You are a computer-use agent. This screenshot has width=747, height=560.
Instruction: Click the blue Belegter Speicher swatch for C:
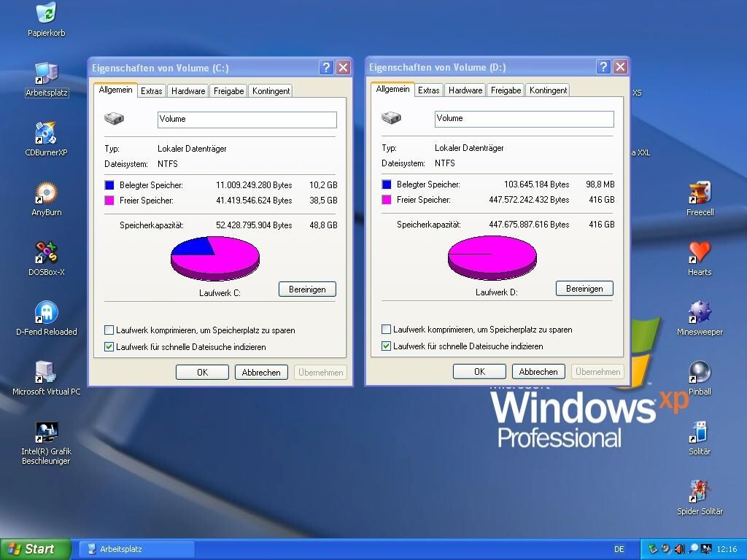109,184
